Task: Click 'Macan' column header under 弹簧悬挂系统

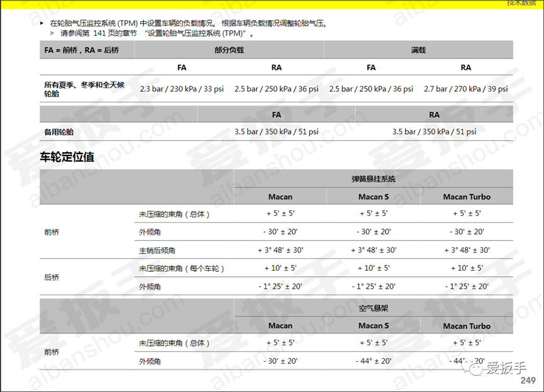Action: (x=280, y=197)
